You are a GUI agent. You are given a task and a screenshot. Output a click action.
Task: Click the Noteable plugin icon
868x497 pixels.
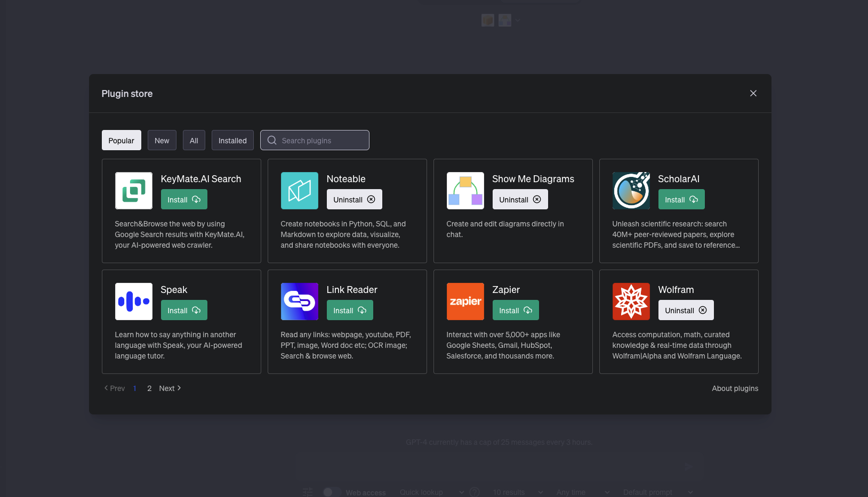tap(299, 191)
